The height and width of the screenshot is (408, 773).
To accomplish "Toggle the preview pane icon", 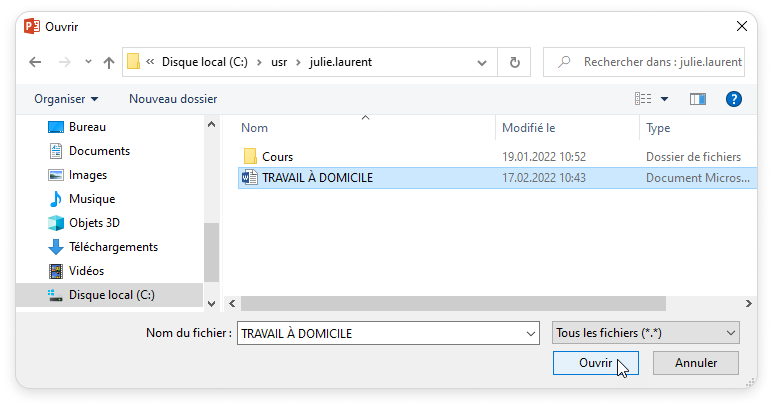I will [x=698, y=99].
